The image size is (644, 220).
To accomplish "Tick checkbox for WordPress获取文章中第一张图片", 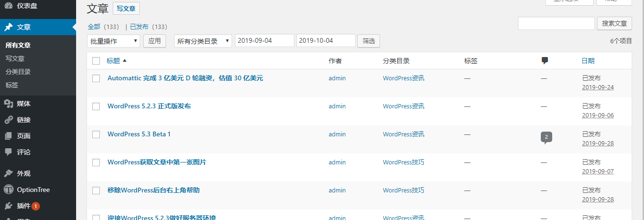I will (x=96, y=163).
